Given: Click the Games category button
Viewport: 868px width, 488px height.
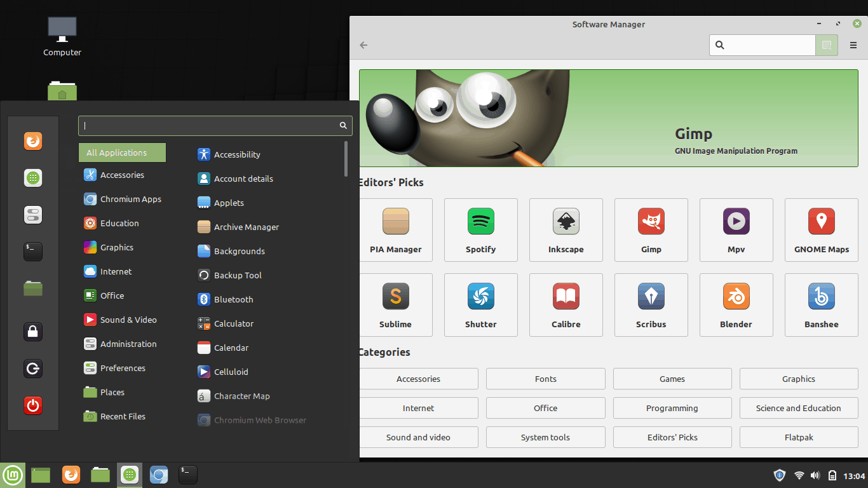Looking at the screenshot, I should [672, 379].
